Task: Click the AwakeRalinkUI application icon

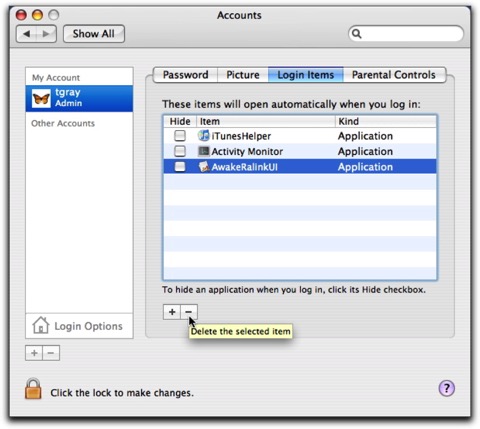Action: tap(203, 167)
